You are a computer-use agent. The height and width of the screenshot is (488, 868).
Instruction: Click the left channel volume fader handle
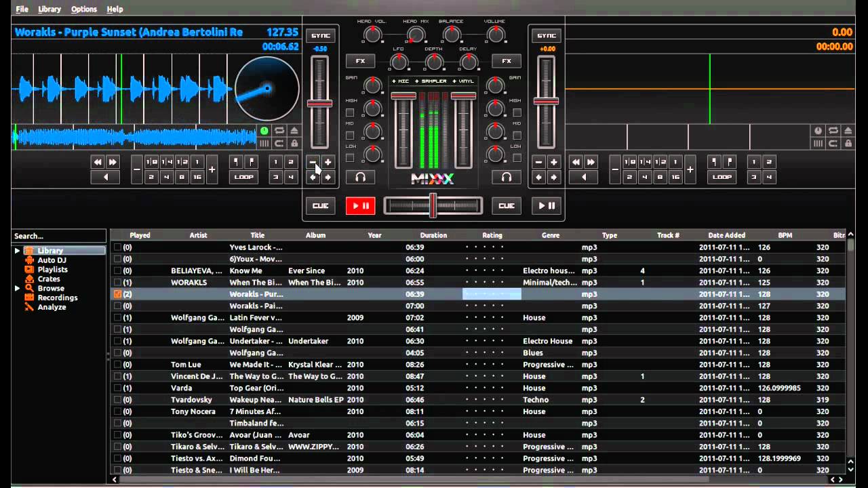[403, 96]
